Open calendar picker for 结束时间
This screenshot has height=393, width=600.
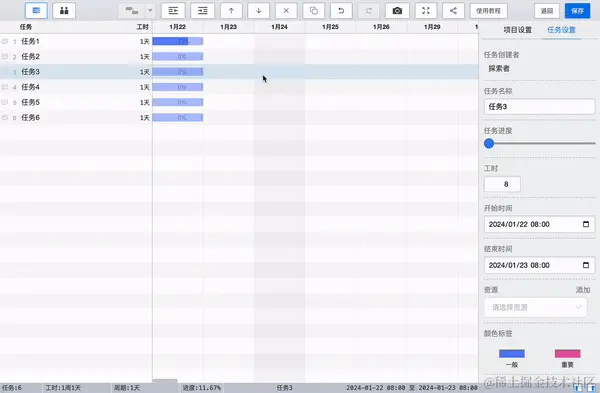pos(586,265)
